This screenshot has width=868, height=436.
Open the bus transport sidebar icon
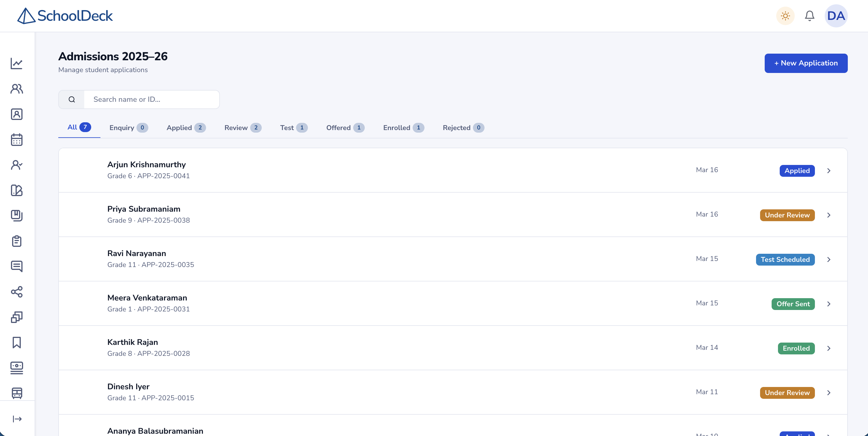click(x=16, y=393)
